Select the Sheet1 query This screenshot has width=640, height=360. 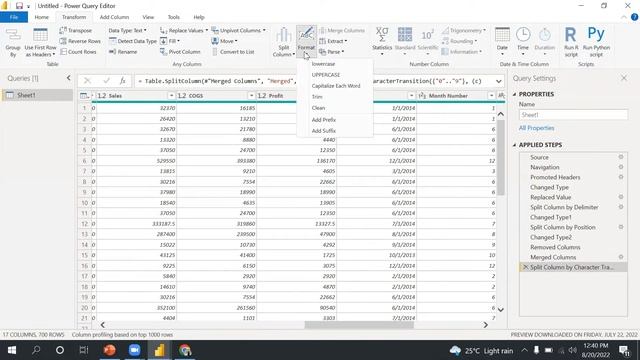(37, 95)
